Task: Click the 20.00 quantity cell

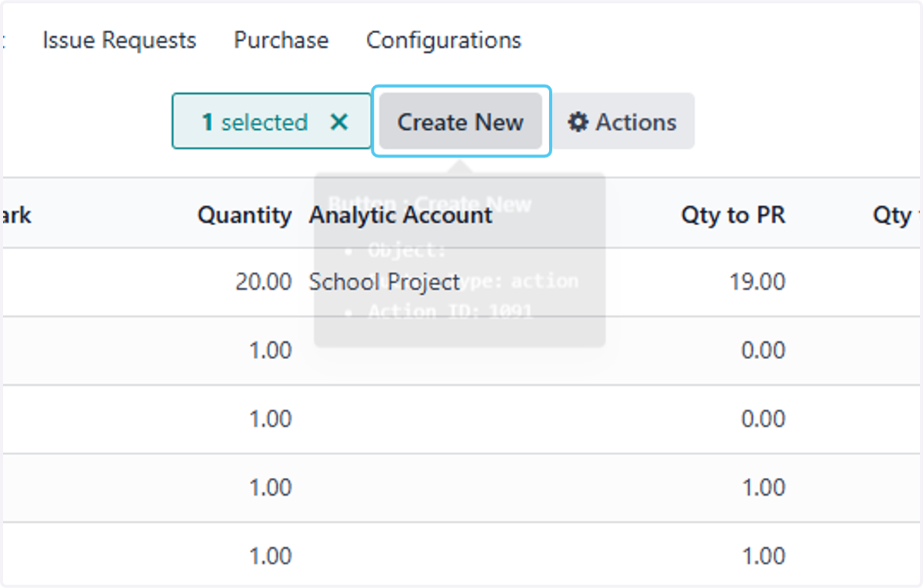Action: [x=264, y=282]
